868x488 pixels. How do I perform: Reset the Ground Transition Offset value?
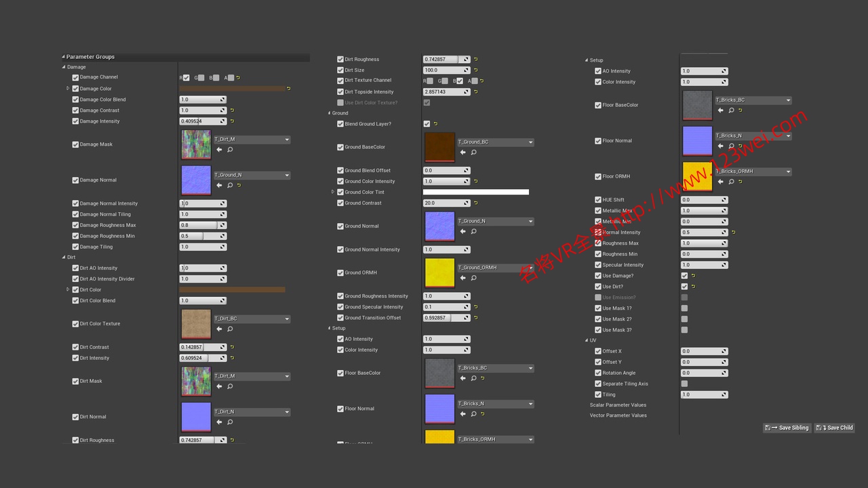pos(475,318)
